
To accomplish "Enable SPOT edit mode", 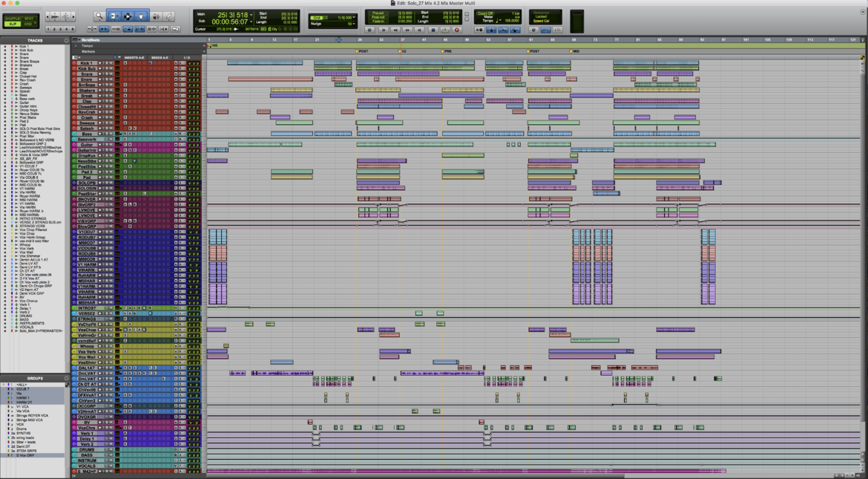I will (28, 19).
